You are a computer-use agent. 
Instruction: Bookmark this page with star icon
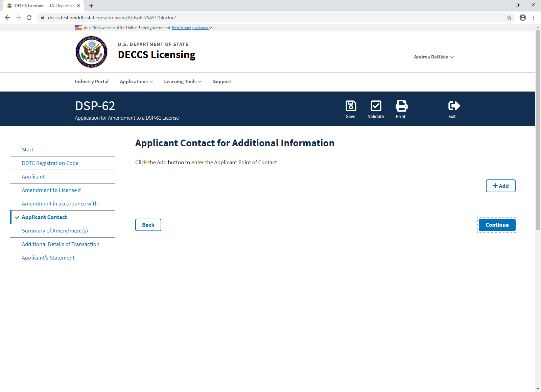(x=509, y=18)
